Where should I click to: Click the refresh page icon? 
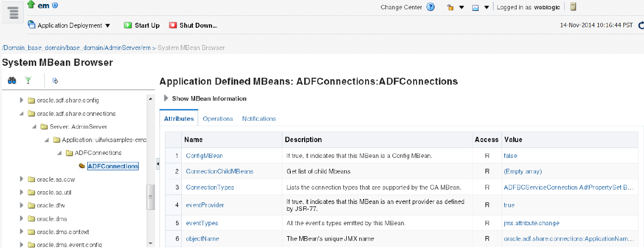tap(641, 25)
